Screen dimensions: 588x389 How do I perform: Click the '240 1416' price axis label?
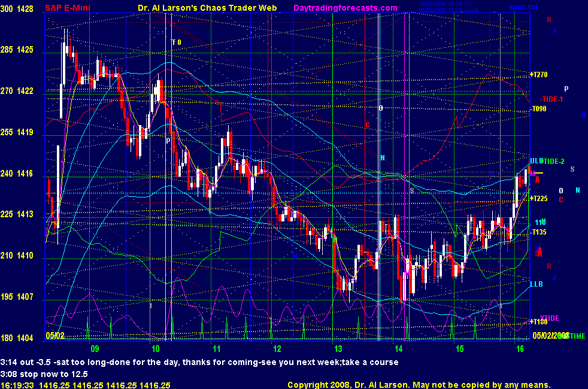point(17,173)
